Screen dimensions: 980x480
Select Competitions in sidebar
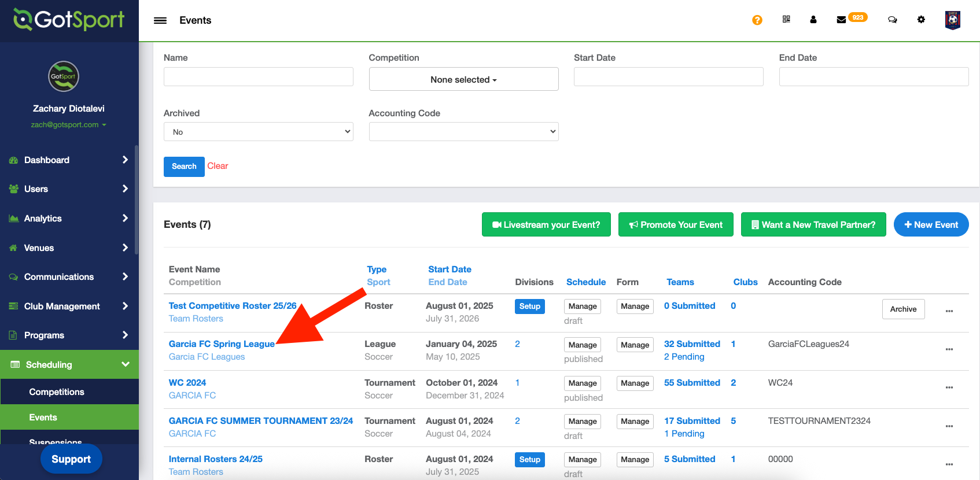69,392
